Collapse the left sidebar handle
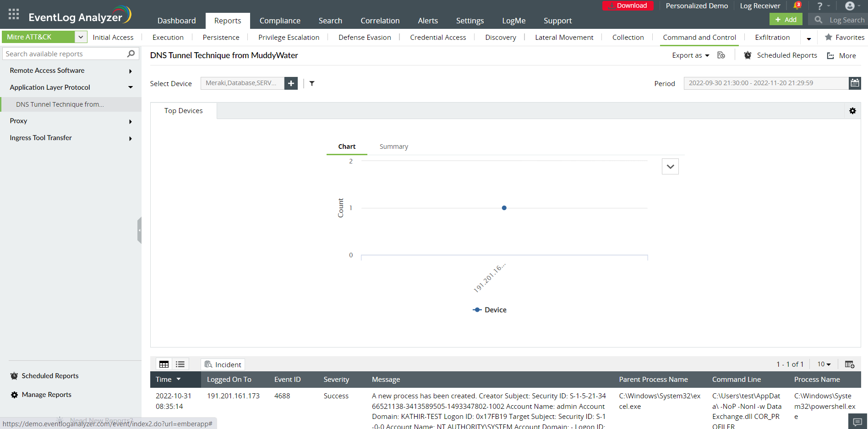Viewport: 868px width, 429px height. [139, 230]
